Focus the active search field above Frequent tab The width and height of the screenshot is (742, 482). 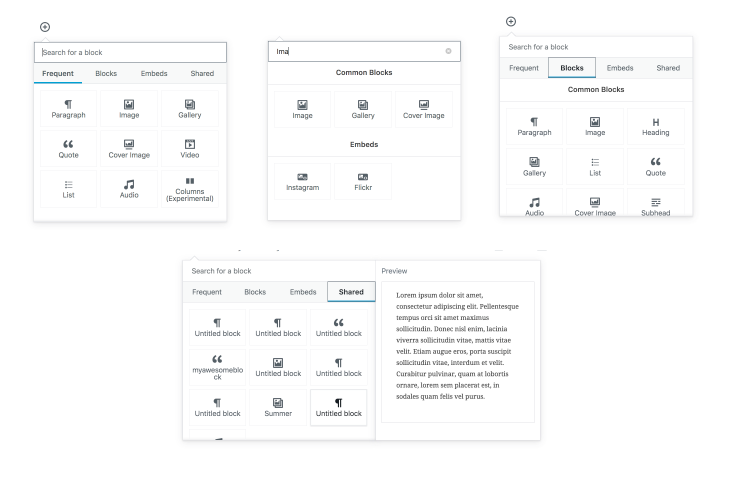130,52
